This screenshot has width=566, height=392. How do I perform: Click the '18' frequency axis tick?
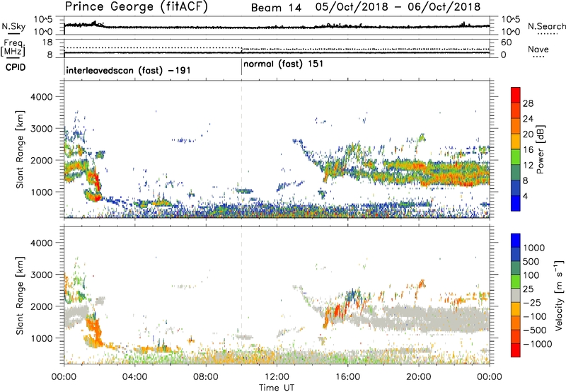tap(47, 42)
